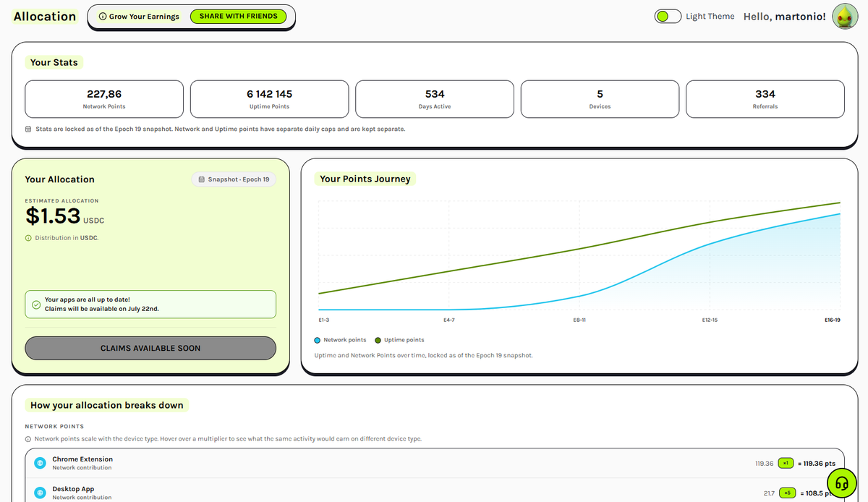
Task: Click the = 119.36 pts total value
Action: click(x=817, y=463)
